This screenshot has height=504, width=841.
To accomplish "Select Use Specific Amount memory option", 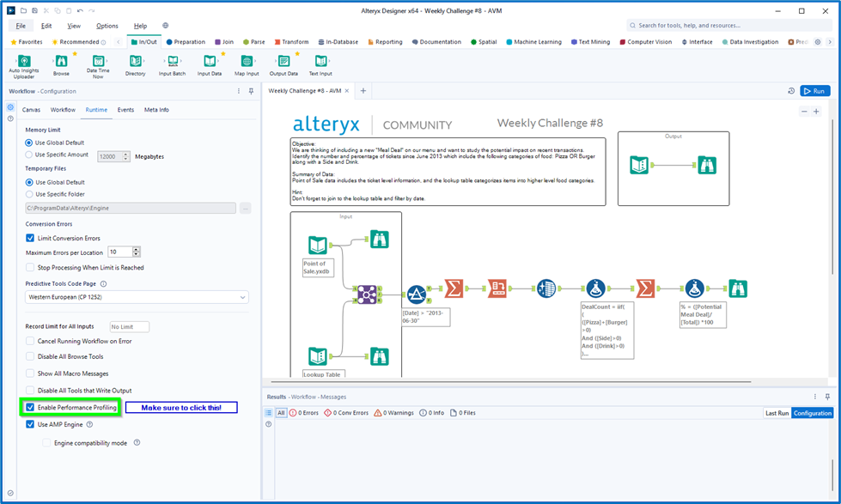I will click(29, 155).
